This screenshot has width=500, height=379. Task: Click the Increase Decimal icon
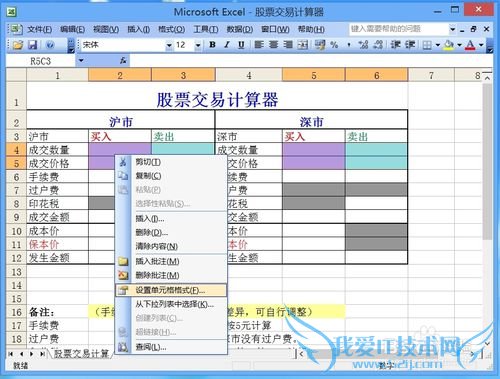(x=363, y=45)
